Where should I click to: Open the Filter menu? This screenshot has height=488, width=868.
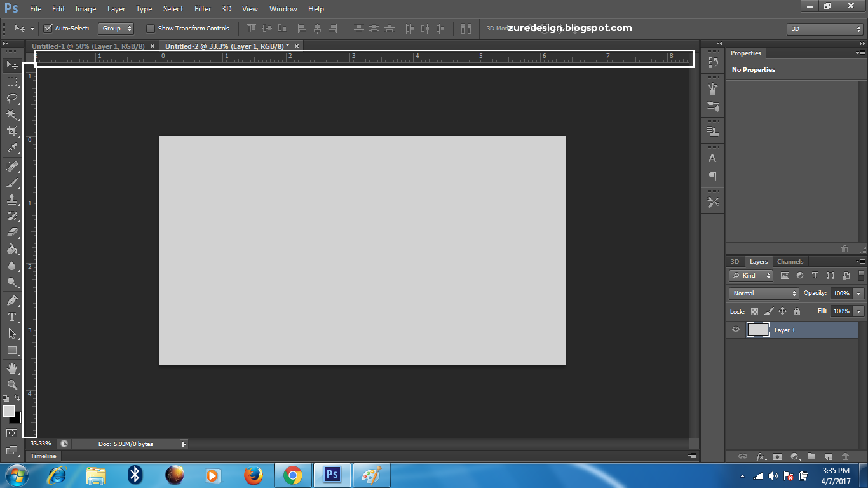click(x=203, y=9)
